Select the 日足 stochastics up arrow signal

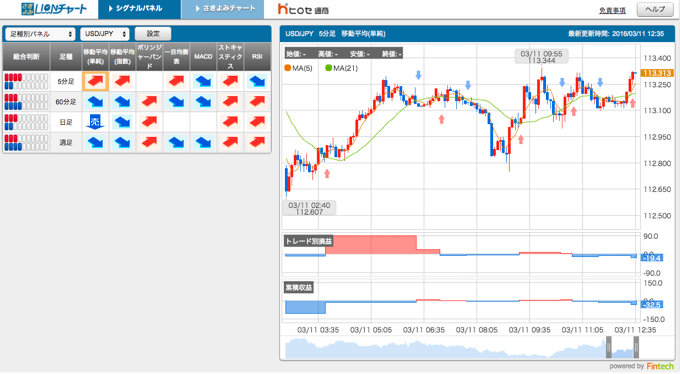pyautogui.click(x=230, y=122)
